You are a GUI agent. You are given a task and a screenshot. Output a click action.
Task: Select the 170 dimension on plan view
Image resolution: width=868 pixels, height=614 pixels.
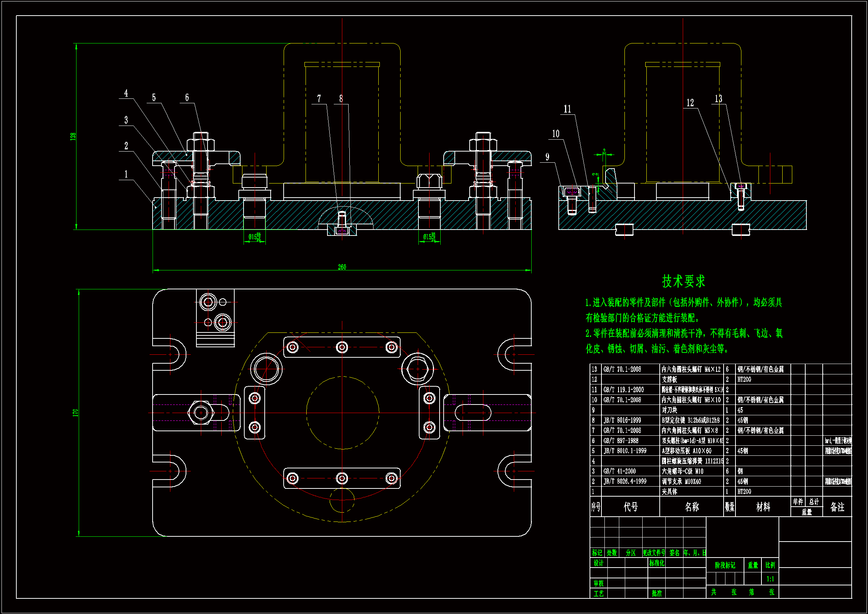click(75, 413)
